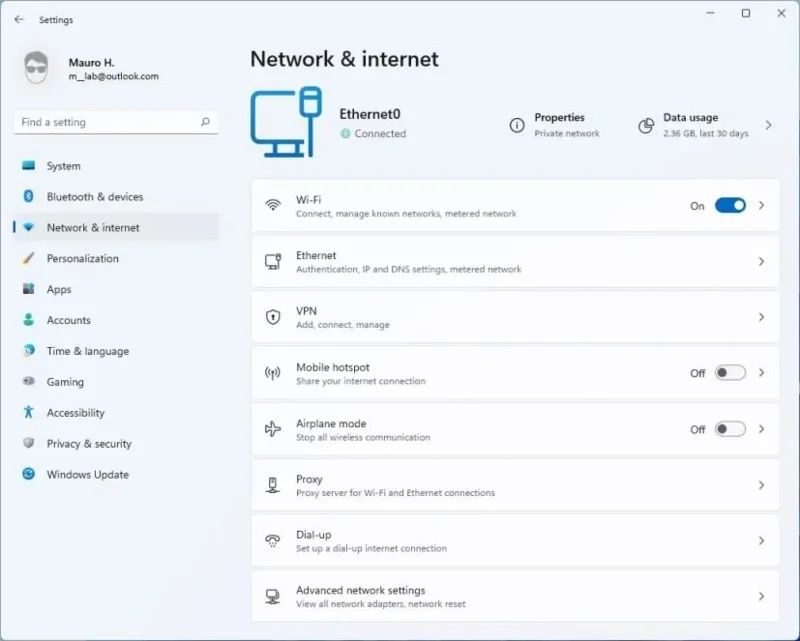This screenshot has height=641, width=800.
Task: Click the VPN shield icon
Action: [x=273, y=317]
